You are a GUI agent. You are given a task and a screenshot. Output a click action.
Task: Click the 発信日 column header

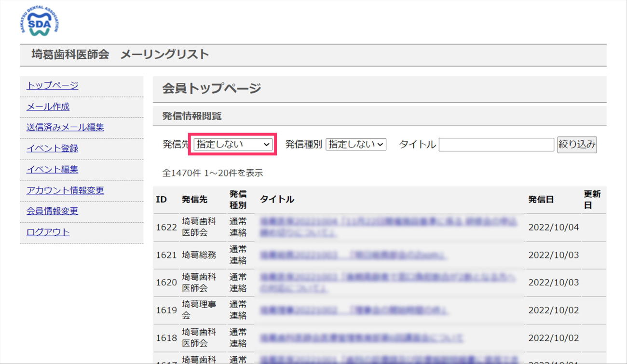coord(541,200)
